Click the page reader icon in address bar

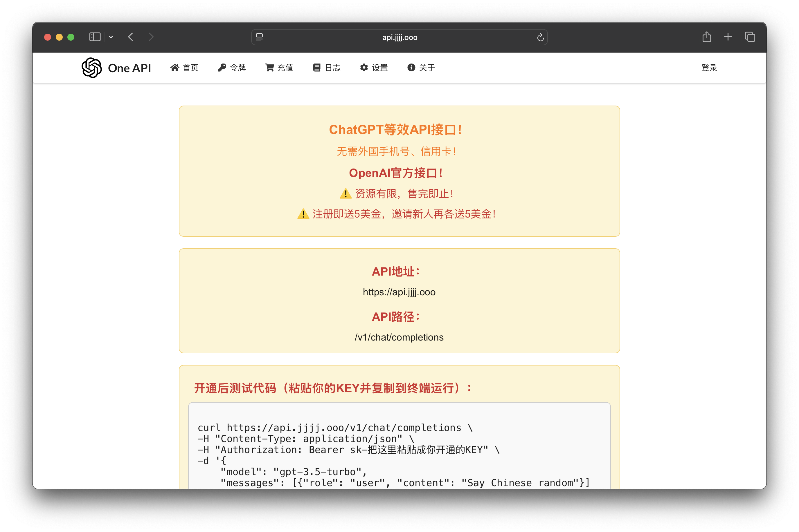pyautogui.click(x=260, y=37)
